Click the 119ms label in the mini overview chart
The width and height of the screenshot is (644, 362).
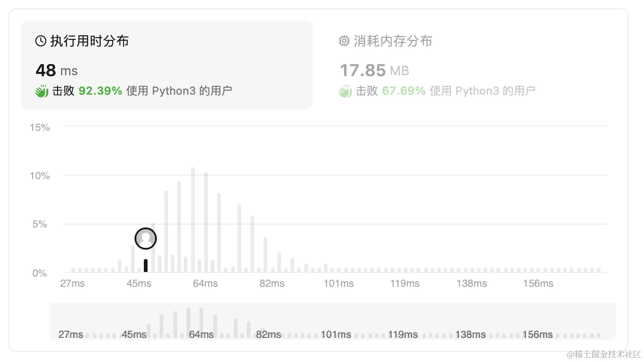403,335
